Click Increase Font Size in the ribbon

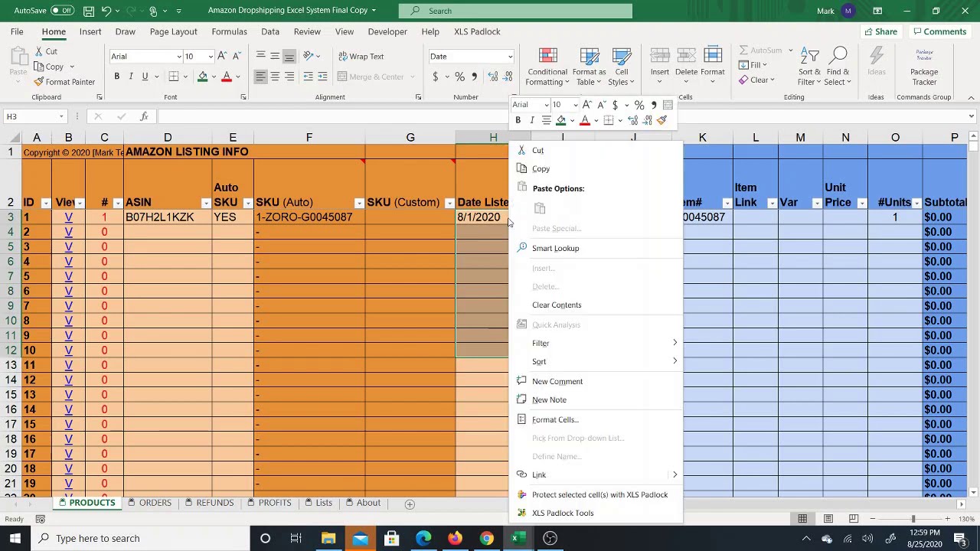pos(222,56)
